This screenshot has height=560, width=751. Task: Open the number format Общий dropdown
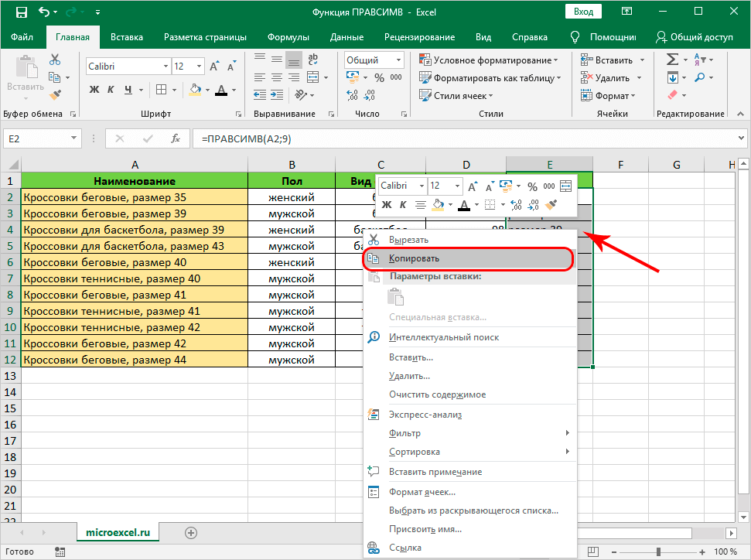[x=398, y=60]
